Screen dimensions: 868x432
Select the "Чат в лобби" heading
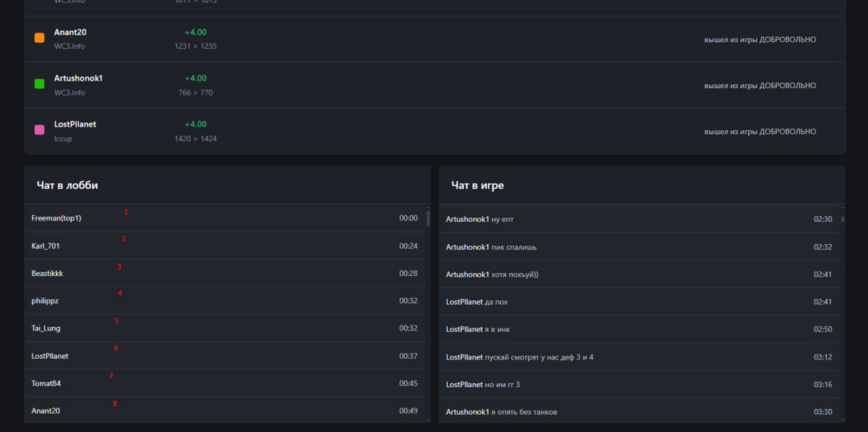(x=67, y=185)
